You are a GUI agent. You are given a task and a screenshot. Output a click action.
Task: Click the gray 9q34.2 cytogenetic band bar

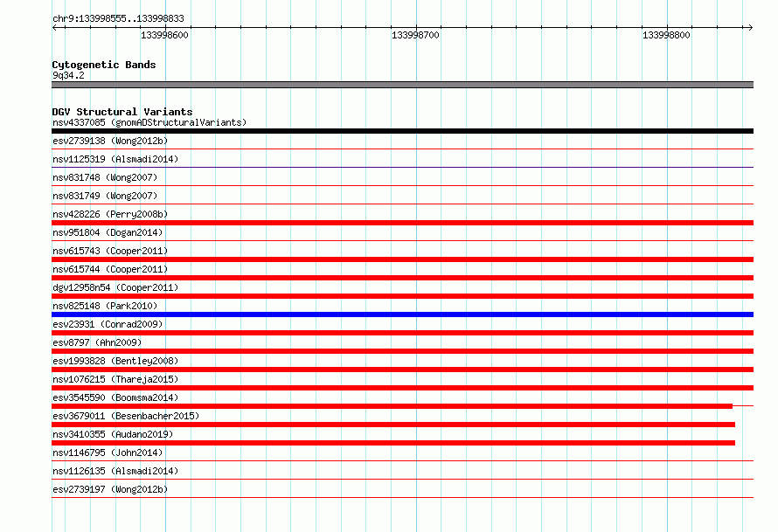[x=402, y=85]
